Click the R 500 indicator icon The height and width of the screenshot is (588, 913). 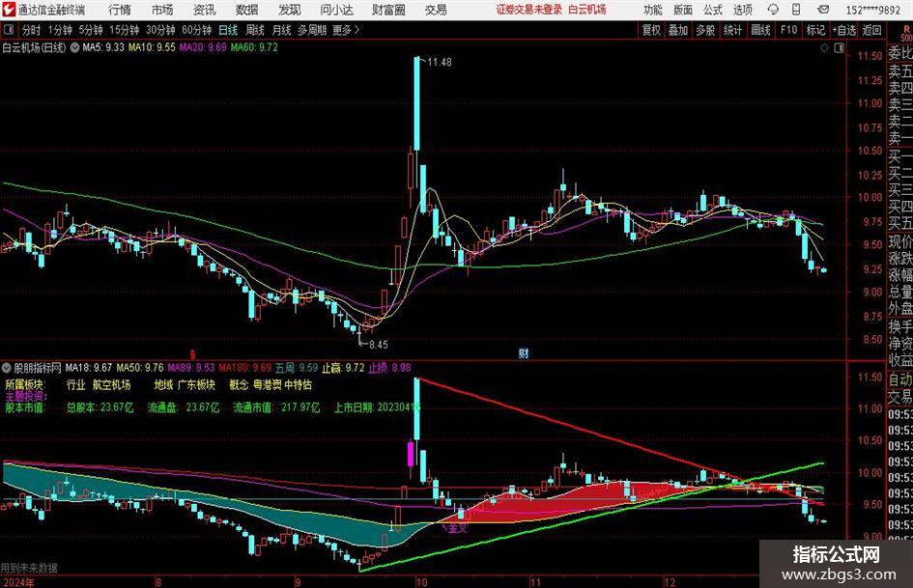coord(906,33)
